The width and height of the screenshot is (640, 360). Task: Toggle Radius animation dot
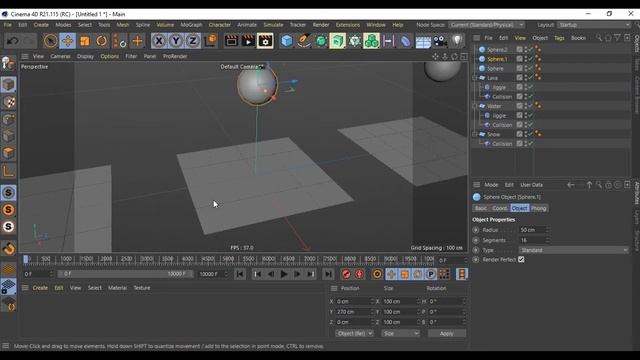(476, 230)
